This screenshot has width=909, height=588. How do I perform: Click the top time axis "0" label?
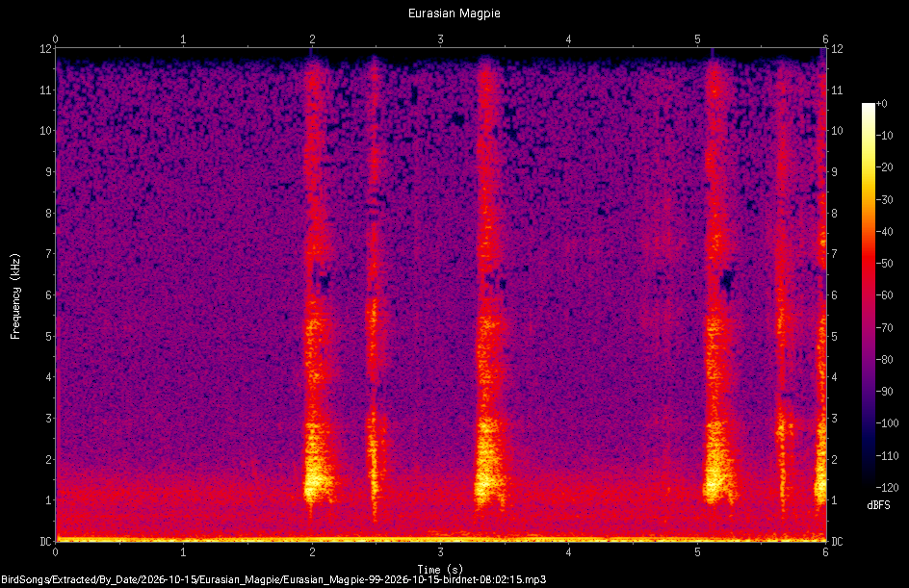[55, 39]
